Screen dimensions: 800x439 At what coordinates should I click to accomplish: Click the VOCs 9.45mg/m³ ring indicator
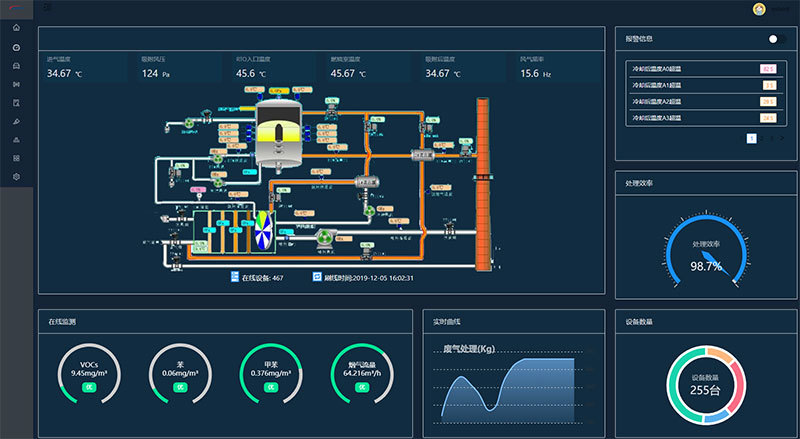[89, 374]
